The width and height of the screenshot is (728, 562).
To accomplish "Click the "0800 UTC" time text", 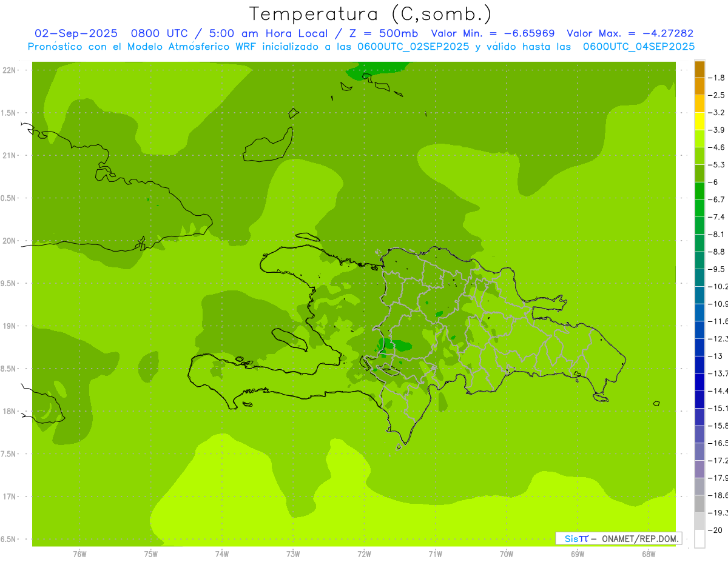I will [x=158, y=33].
